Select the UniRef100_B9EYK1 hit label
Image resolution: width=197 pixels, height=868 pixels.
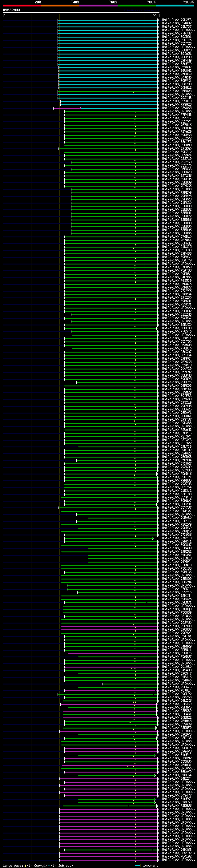[x=177, y=81]
